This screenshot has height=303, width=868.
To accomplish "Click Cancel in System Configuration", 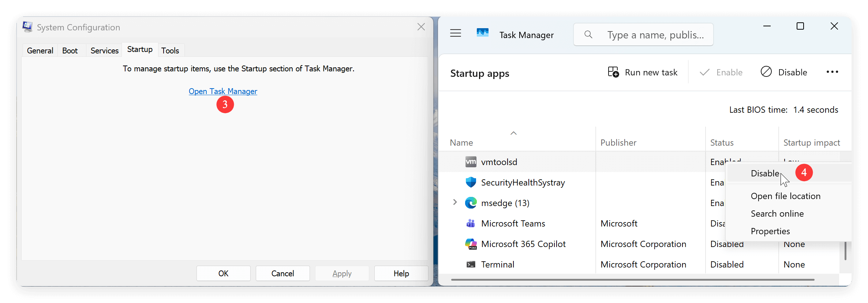I will pyautogui.click(x=283, y=273).
